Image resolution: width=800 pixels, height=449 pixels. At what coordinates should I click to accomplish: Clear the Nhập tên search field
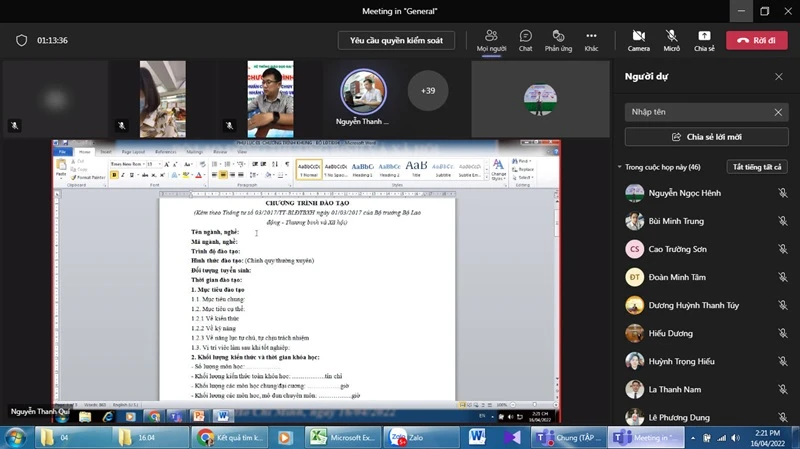(x=778, y=112)
